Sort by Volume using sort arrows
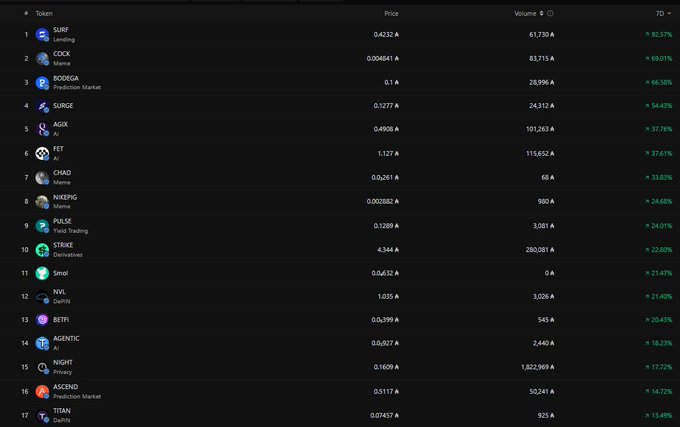 (541, 13)
